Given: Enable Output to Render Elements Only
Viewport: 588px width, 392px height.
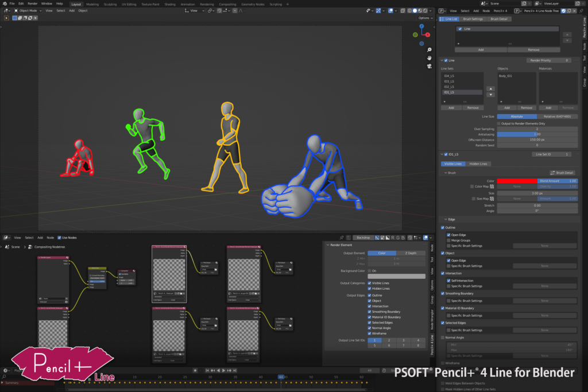Looking at the screenshot, I should pos(498,123).
